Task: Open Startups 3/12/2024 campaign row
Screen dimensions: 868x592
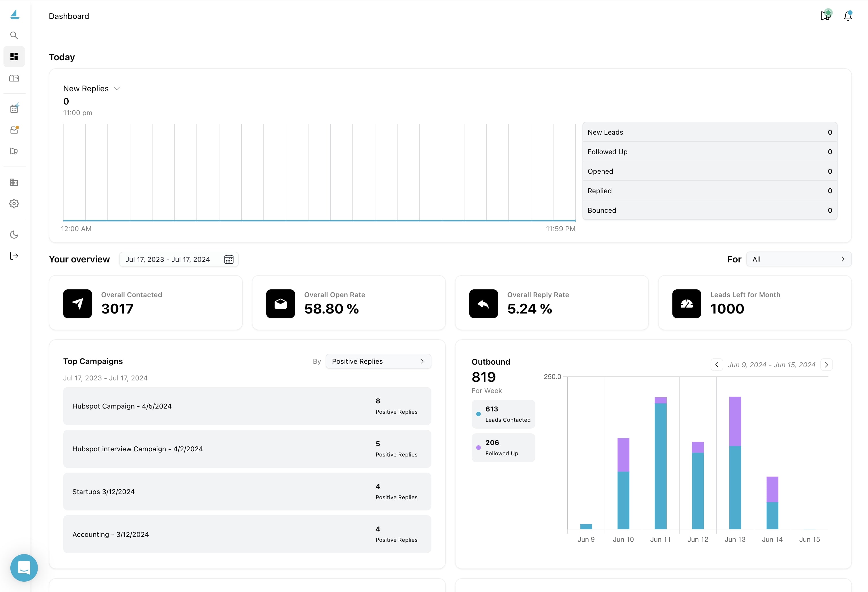Action: (247, 492)
